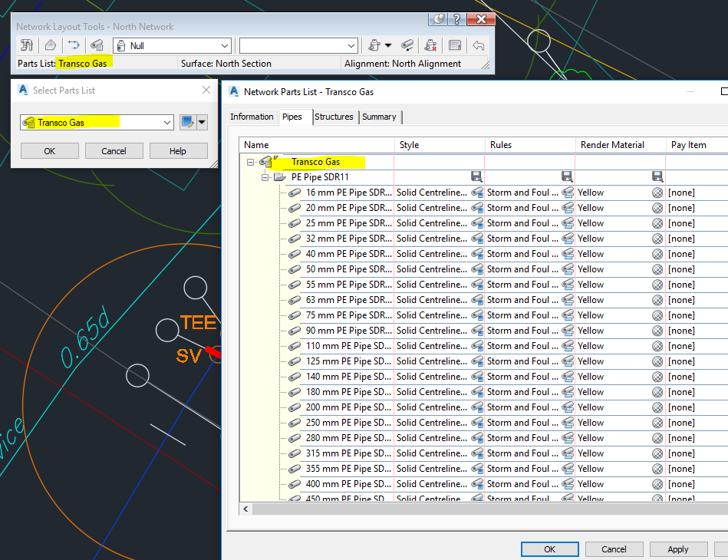Open the Pipe Network Vistas icon

pyautogui.click(x=455, y=45)
